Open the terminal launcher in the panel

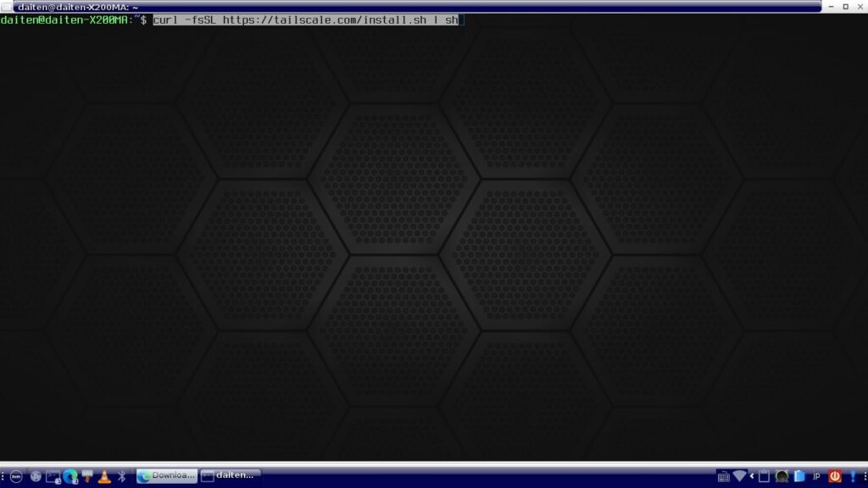[53, 476]
